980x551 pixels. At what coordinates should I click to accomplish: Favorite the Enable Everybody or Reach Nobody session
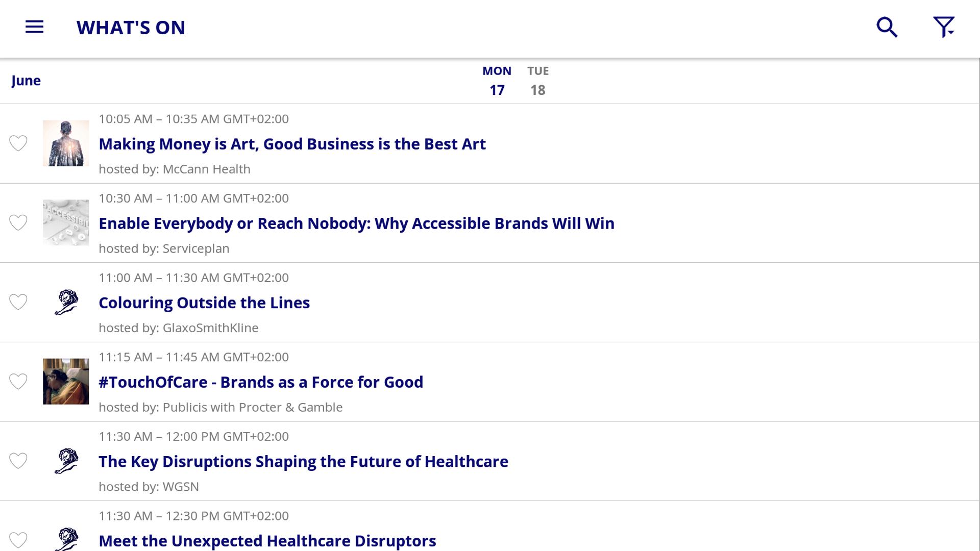(18, 223)
